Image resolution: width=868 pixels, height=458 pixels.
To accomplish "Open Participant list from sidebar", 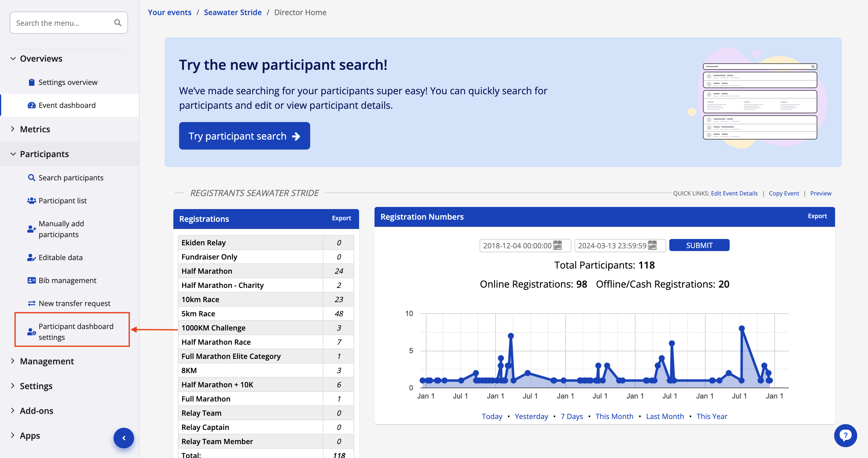I will coord(62,201).
